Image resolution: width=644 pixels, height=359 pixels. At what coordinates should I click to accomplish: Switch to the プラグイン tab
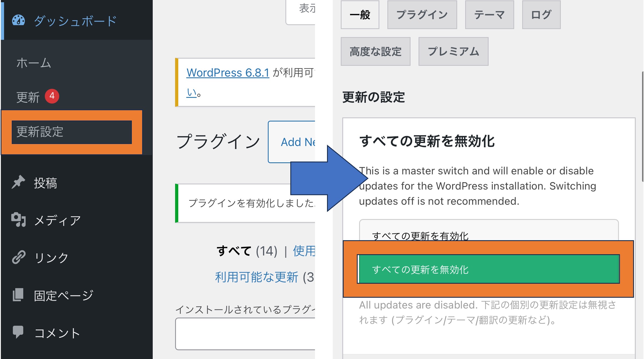pos(422,15)
